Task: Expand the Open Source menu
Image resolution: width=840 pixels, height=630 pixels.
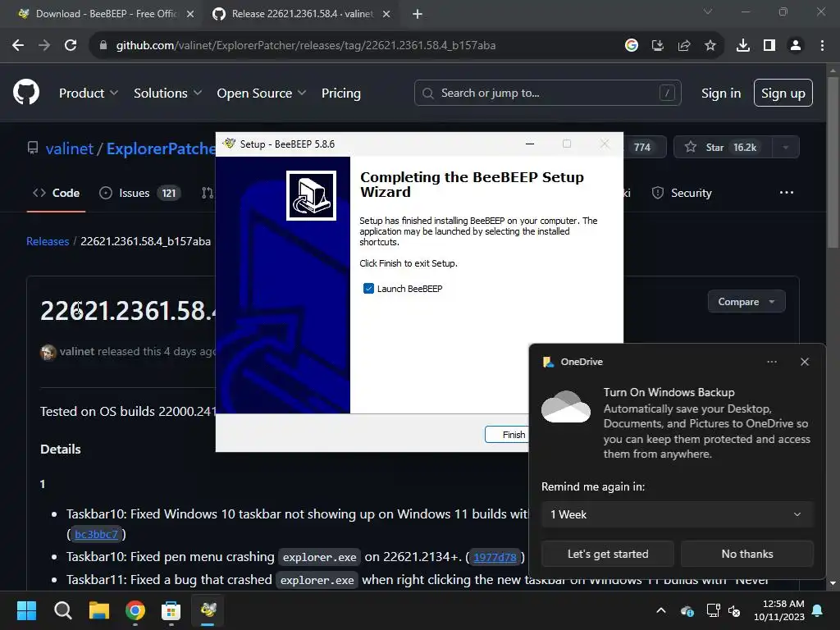Action: [x=262, y=94]
